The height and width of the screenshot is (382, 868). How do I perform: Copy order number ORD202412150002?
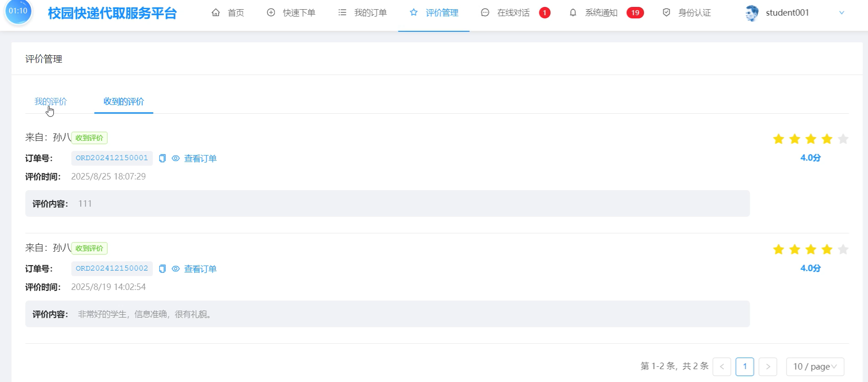[162, 269]
